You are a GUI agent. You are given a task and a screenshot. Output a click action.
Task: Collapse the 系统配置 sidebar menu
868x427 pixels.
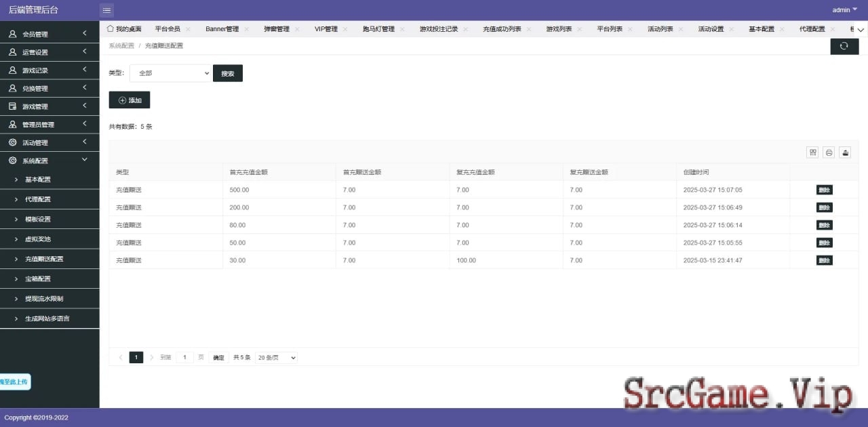click(50, 161)
